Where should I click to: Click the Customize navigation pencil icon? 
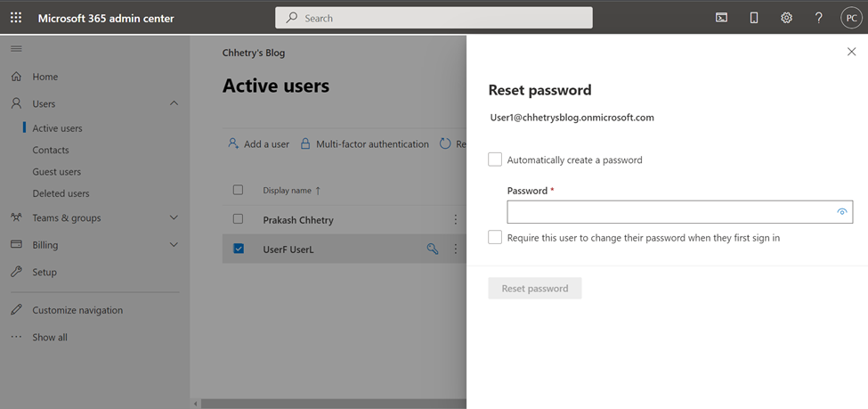(x=17, y=310)
